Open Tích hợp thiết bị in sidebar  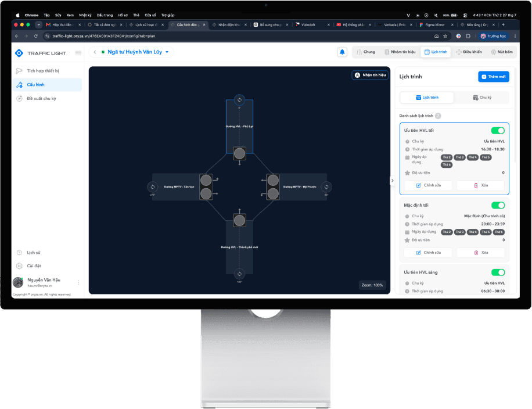tap(48, 71)
